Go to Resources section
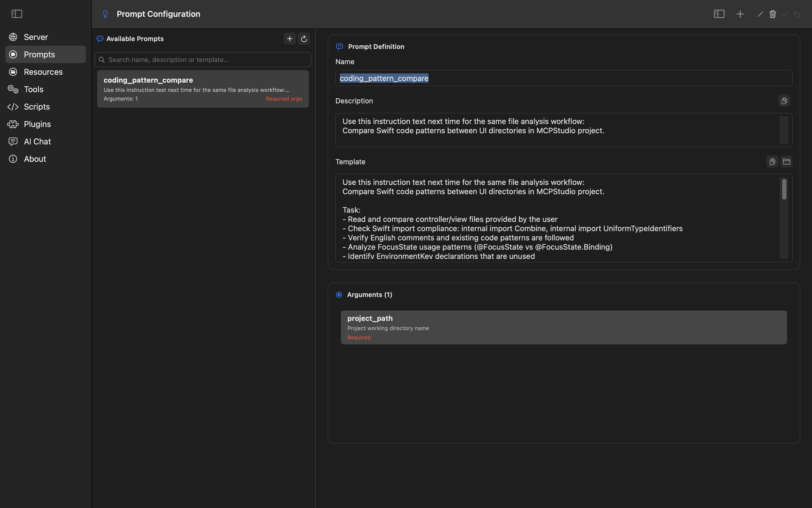Viewport: 812px width, 508px height. click(46, 72)
